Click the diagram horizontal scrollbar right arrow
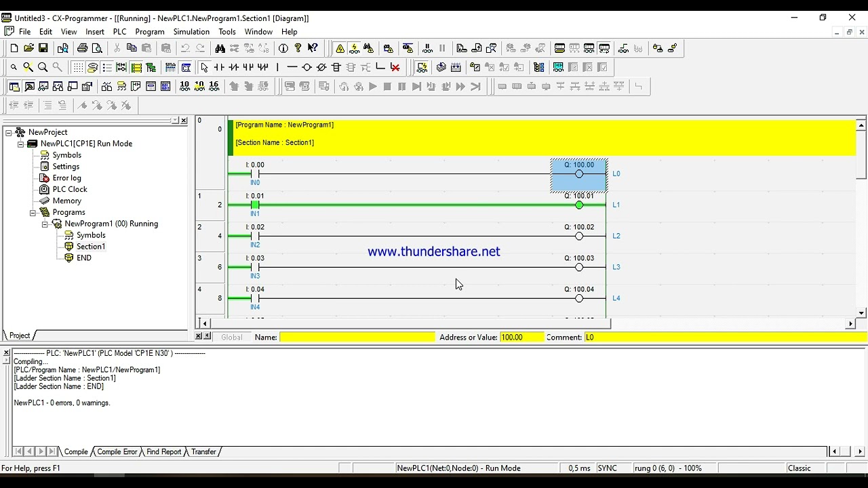Image resolution: width=868 pixels, height=488 pixels. click(850, 324)
